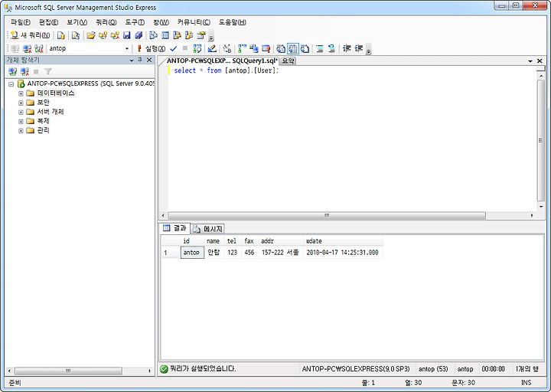The width and height of the screenshot is (551, 392).
Task: Click Disconnect icon in Object Explorer toolbar
Action: 24,72
